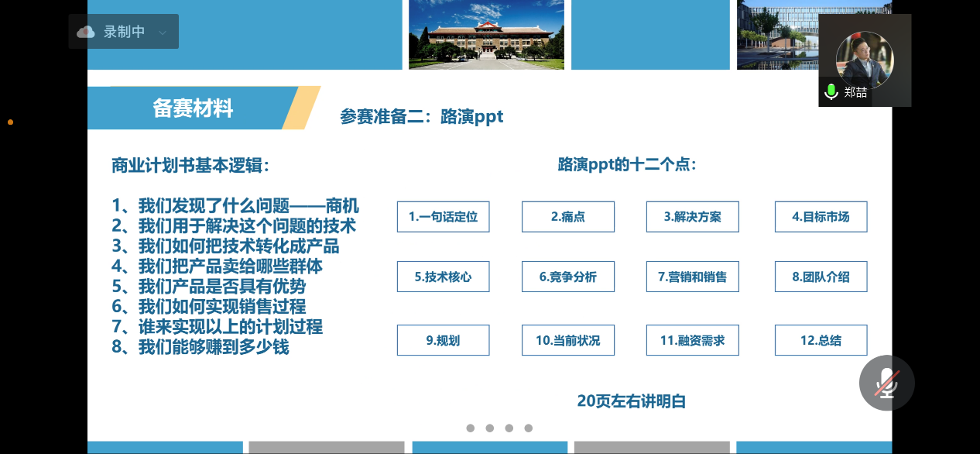Screen dimensions: 980x454
Task: Expand the 录制中 recording dropdown arrow
Action: tap(162, 33)
